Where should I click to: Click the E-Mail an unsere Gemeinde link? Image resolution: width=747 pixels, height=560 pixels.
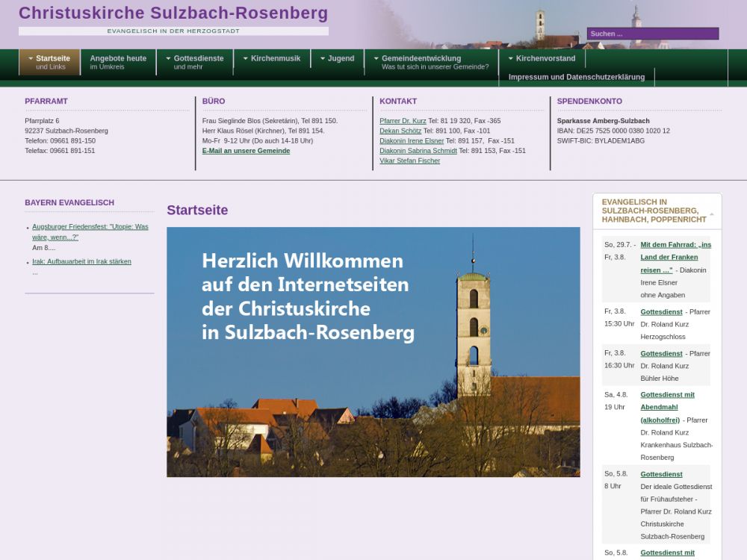(x=246, y=151)
